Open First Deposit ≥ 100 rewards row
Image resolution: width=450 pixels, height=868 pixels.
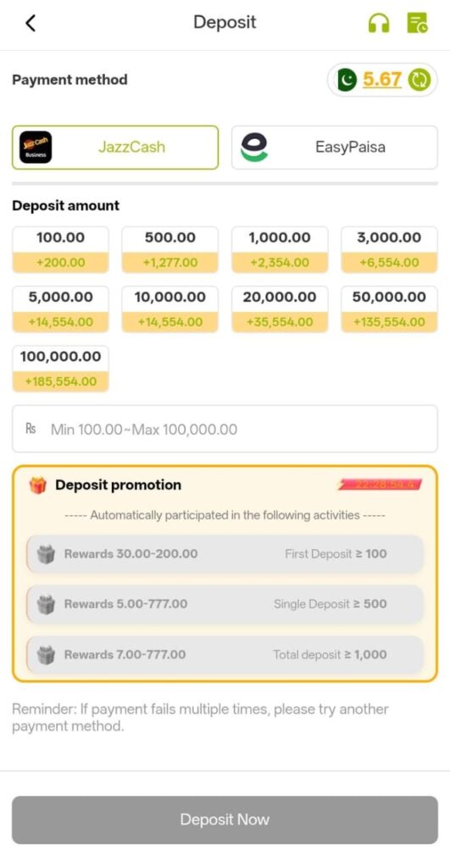point(225,554)
